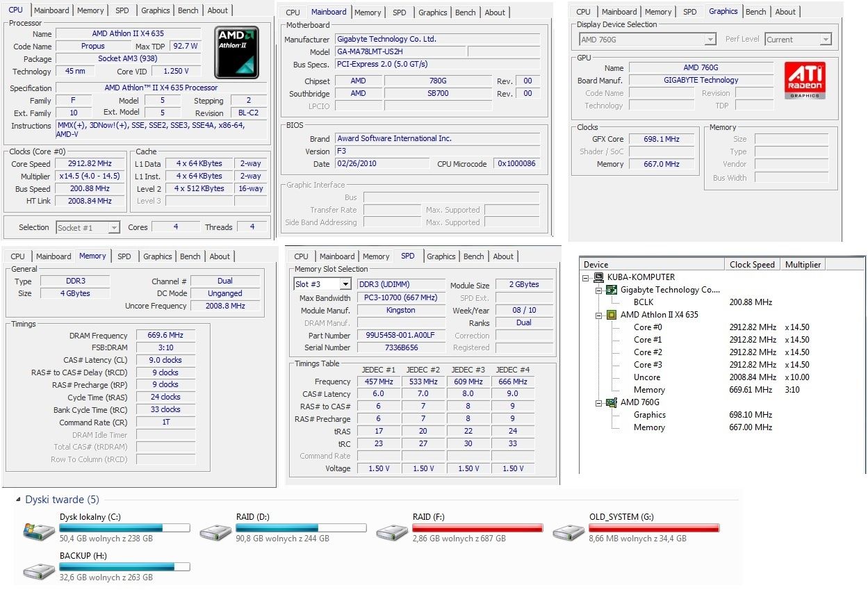Switch to Bench tab in the CPU-tab window
The height and width of the screenshot is (590, 868).
tap(188, 10)
